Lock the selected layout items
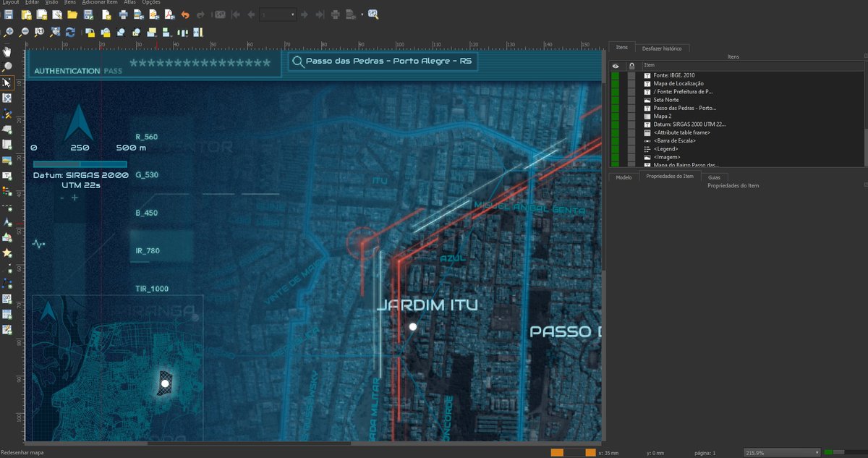 90,32
